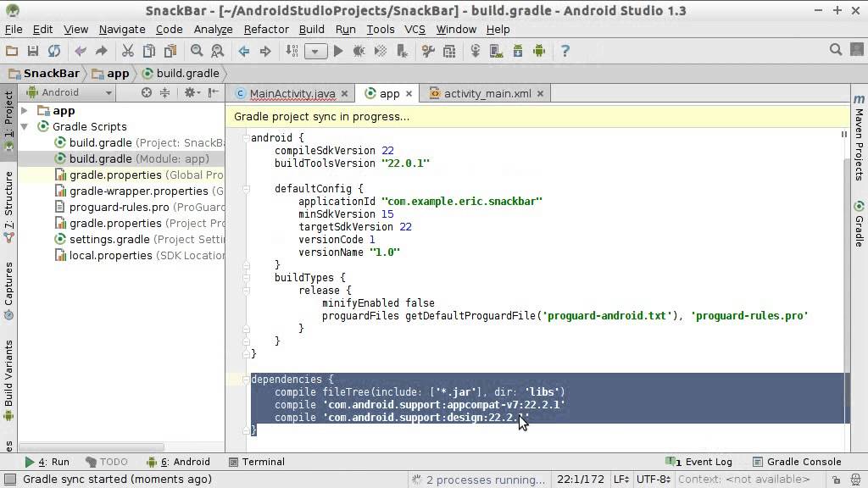Select gradle-wrapper.properties file

point(138,191)
